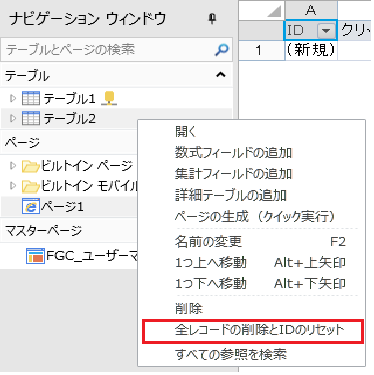This screenshot has width=374, height=375.
Task: Collapse the テーブル section chevron
Action: (221, 75)
